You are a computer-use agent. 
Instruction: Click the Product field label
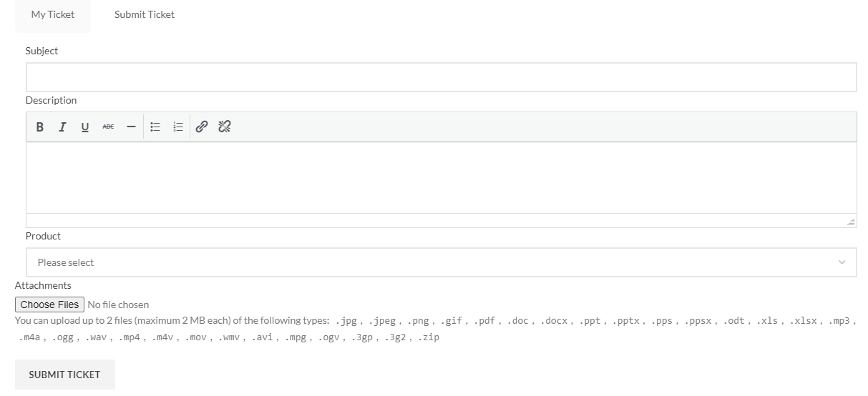[x=43, y=236]
